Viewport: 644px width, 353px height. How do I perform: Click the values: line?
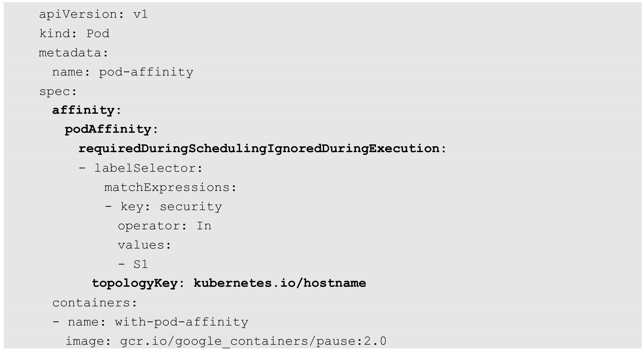coord(145,245)
